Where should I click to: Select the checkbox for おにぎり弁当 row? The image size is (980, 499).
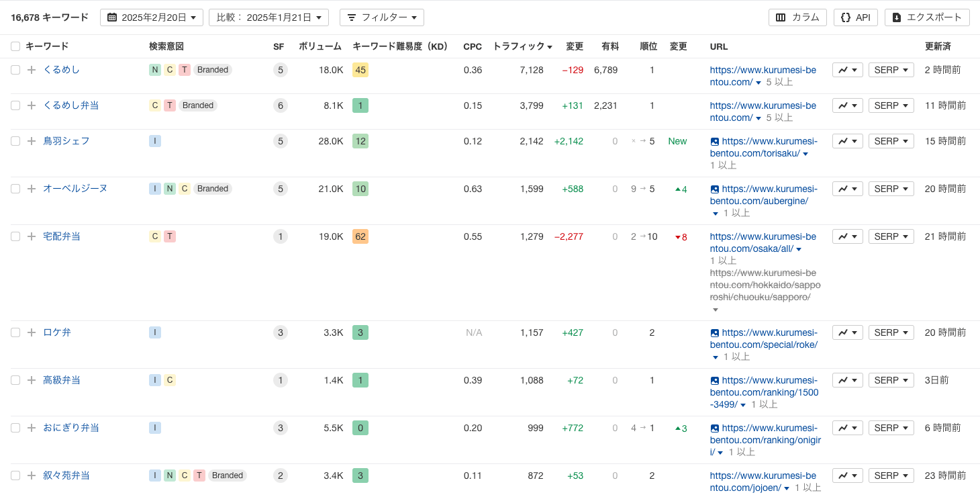pyautogui.click(x=15, y=428)
